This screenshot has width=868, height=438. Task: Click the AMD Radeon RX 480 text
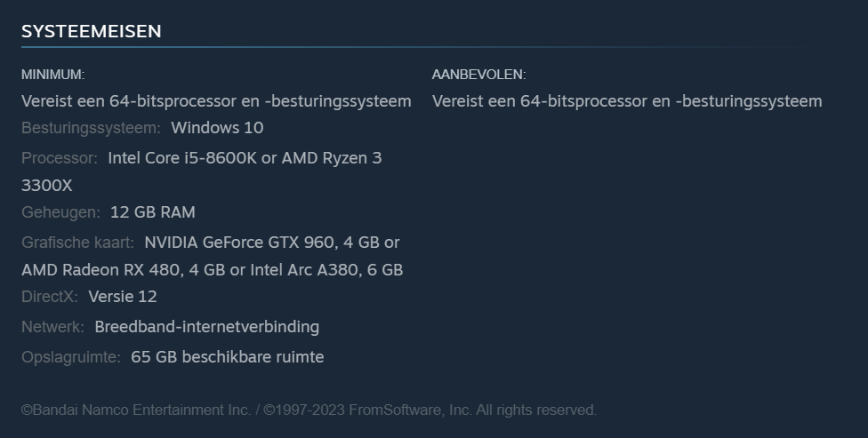point(100,270)
